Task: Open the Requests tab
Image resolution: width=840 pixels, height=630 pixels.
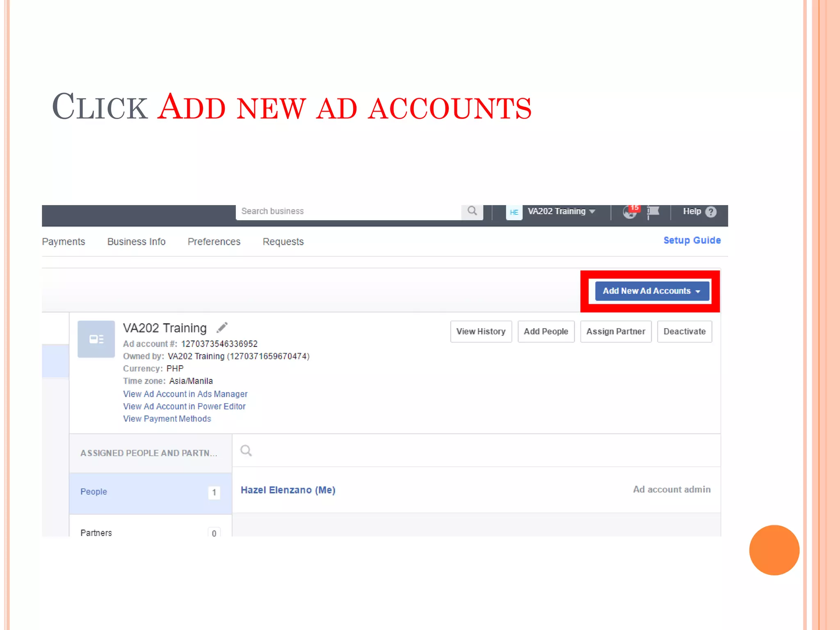Action: pos(283,242)
